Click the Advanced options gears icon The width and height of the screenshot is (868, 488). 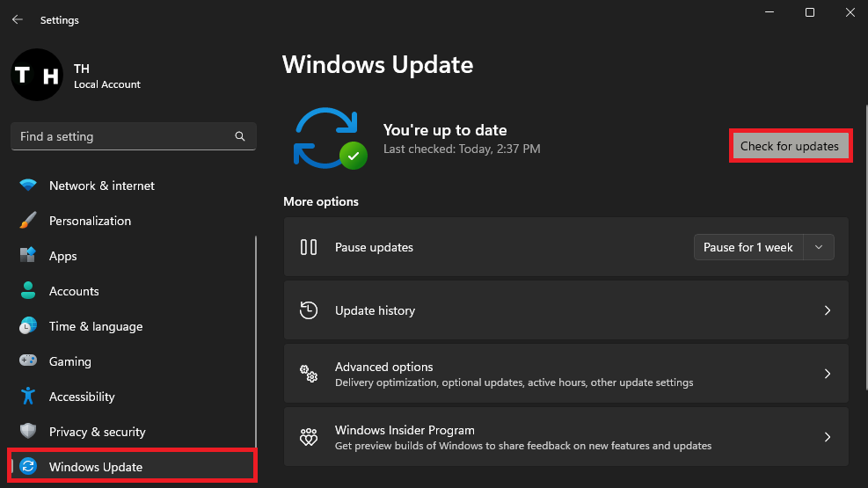(309, 374)
